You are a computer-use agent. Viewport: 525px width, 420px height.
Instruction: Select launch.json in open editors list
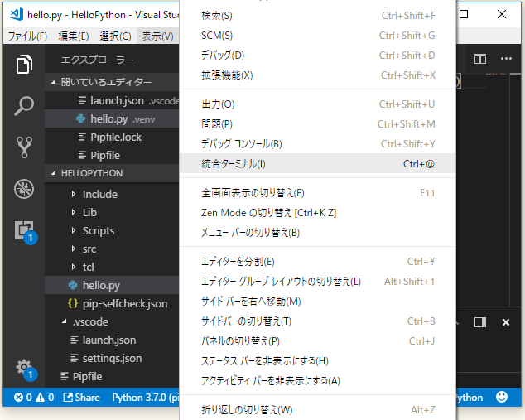click(x=112, y=100)
